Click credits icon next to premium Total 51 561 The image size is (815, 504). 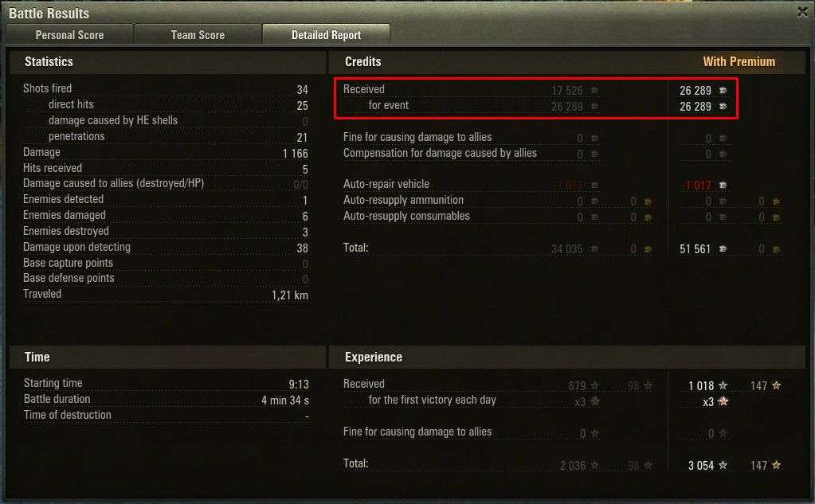723,249
